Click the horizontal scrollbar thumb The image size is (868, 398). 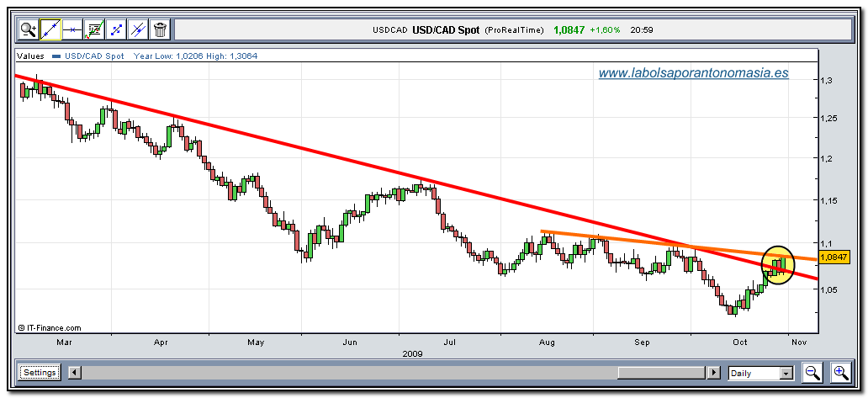pos(663,373)
